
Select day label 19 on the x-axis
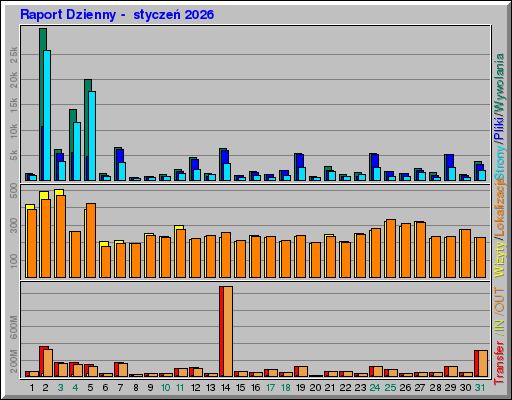coord(300,388)
